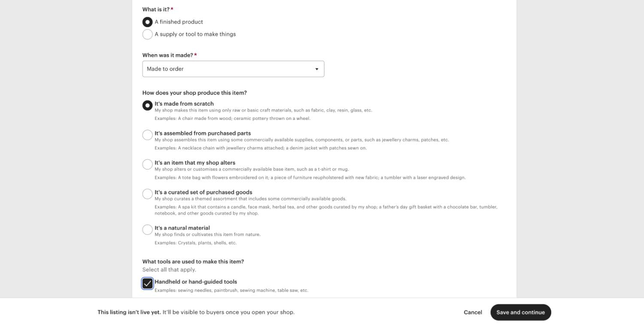
Task: Click the 'Handheld or hand-guided tools' label text
Action: click(x=196, y=282)
